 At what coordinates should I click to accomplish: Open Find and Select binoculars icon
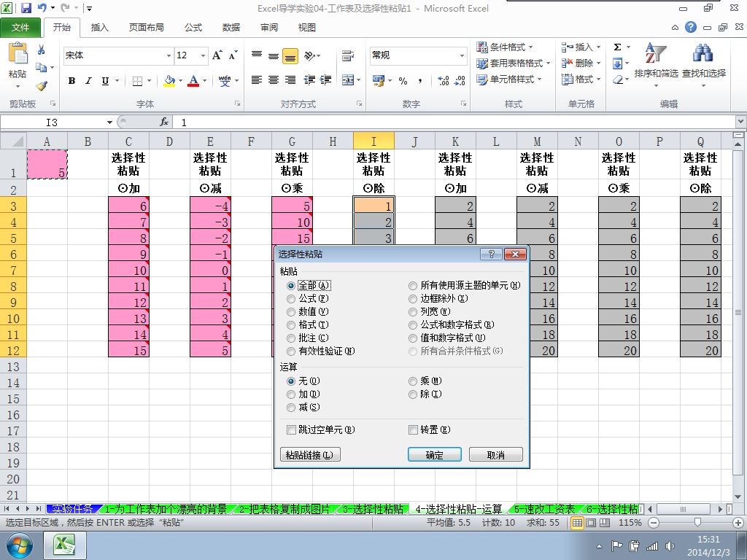(x=703, y=53)
